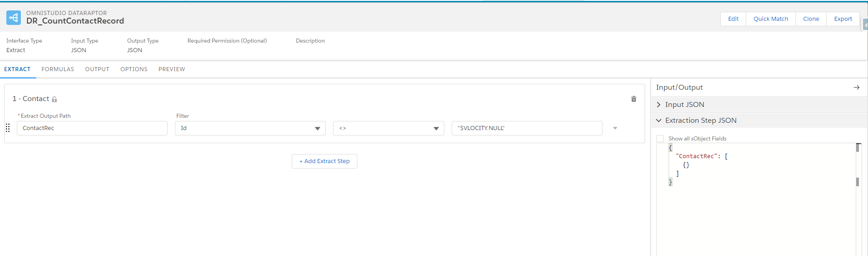Toggle Show all sObject Fields checkbox
The width and height of the screenshot is (868, 256).
(x=660, y=139)
